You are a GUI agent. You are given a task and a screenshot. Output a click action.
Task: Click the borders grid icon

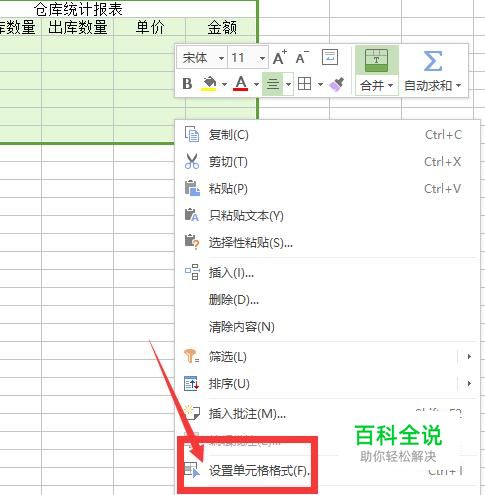tap(304, 84)
